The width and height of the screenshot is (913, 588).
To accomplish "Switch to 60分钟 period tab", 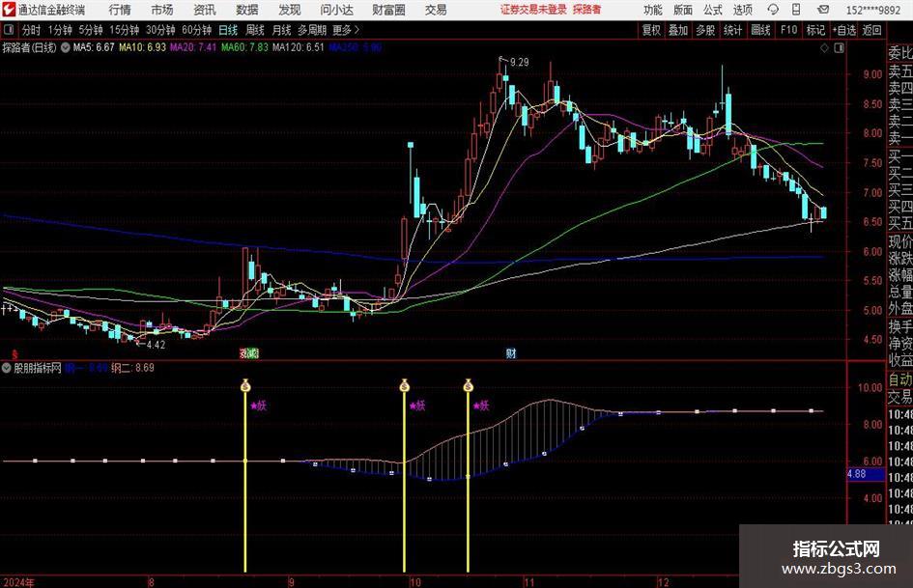I will coord(196,30).
